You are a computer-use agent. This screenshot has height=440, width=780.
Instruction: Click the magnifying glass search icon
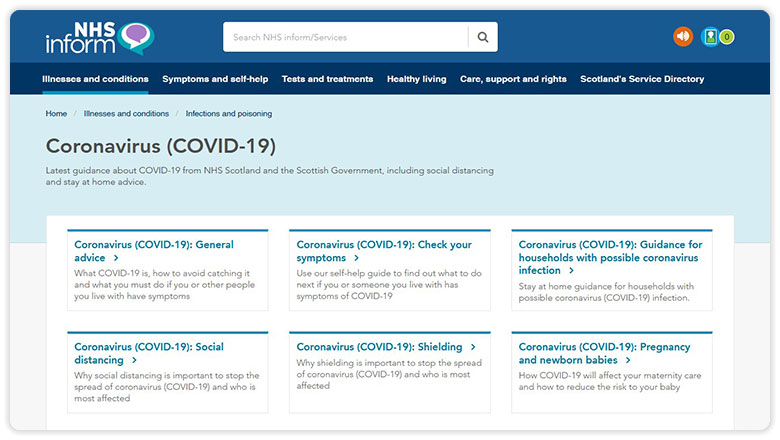coord(483,37)
